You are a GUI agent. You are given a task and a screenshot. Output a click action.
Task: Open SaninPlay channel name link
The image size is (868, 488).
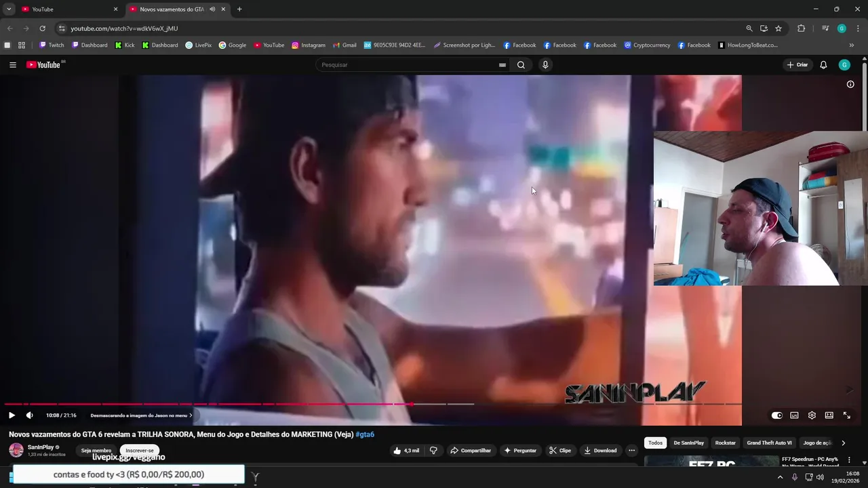41,447
